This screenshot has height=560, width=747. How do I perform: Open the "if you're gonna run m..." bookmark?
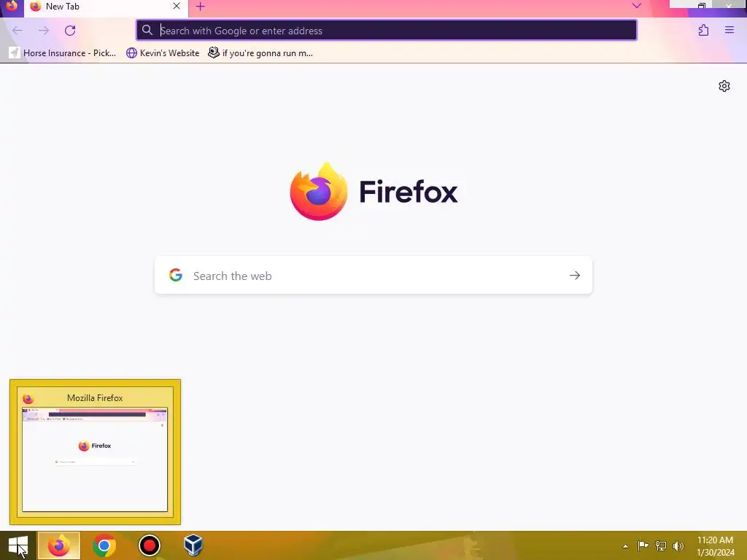[x=260, y=52]
